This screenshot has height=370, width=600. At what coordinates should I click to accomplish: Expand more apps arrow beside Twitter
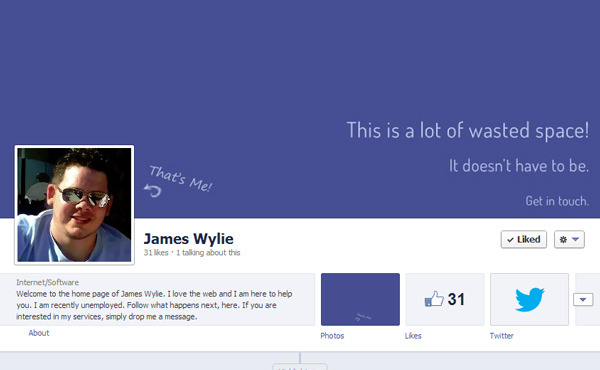coord(583,299)
